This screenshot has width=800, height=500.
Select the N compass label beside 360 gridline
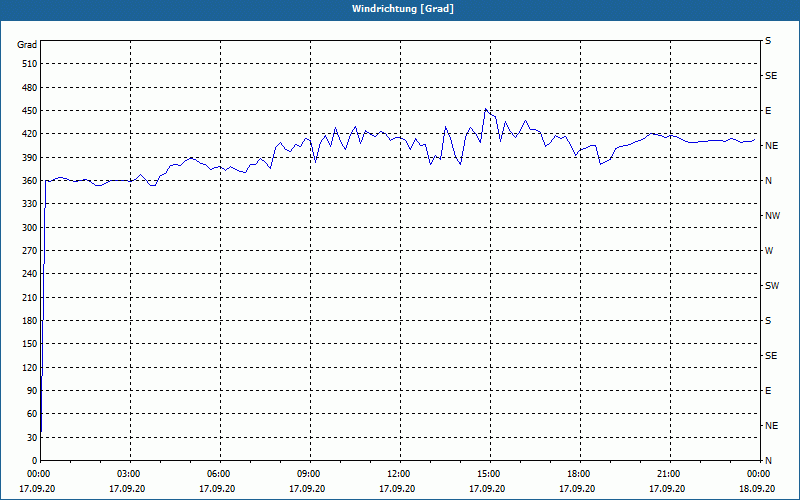(768, 181)
